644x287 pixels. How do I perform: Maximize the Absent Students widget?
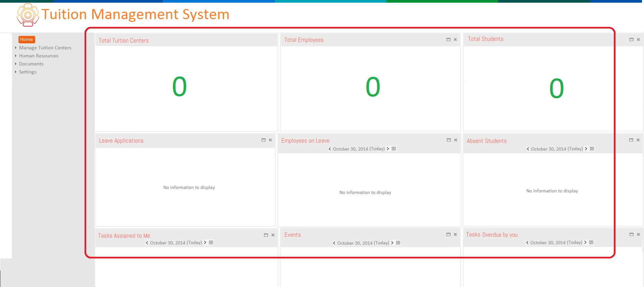pyautogui.click(x=631, y=140)
